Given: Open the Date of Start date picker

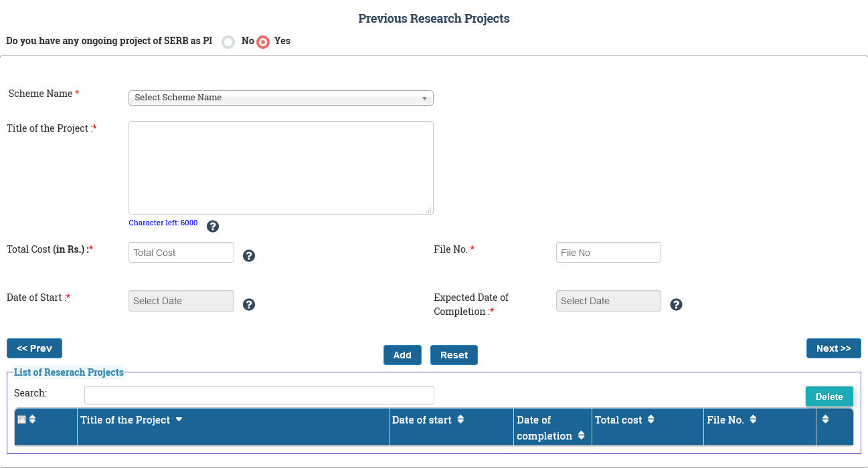Looking at the screenshot, I should pos(181,301).
